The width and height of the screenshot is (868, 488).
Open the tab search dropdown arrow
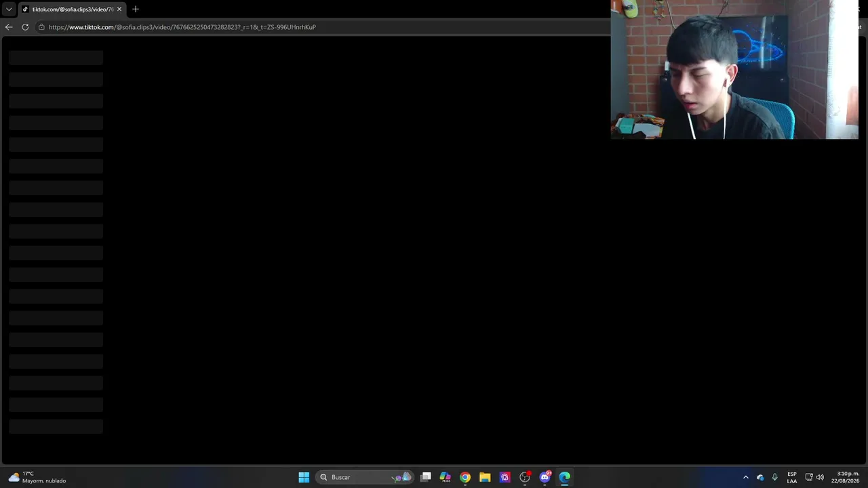coord(9,9)
